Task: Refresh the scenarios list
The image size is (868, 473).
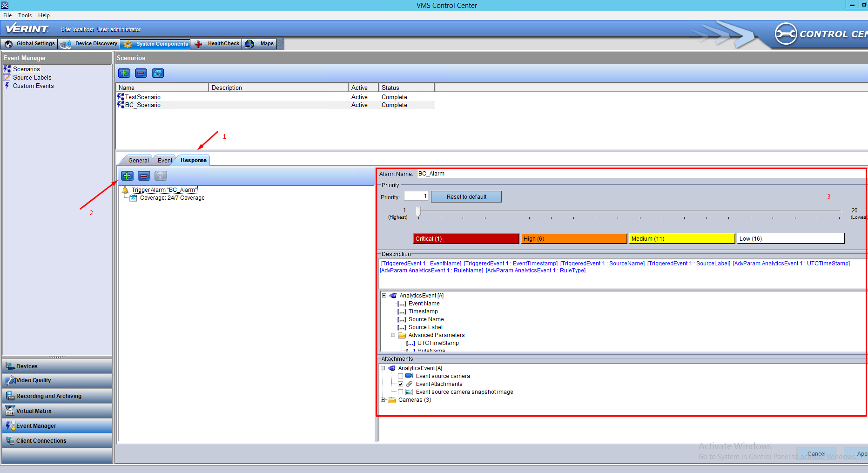Action: point(158,73)
